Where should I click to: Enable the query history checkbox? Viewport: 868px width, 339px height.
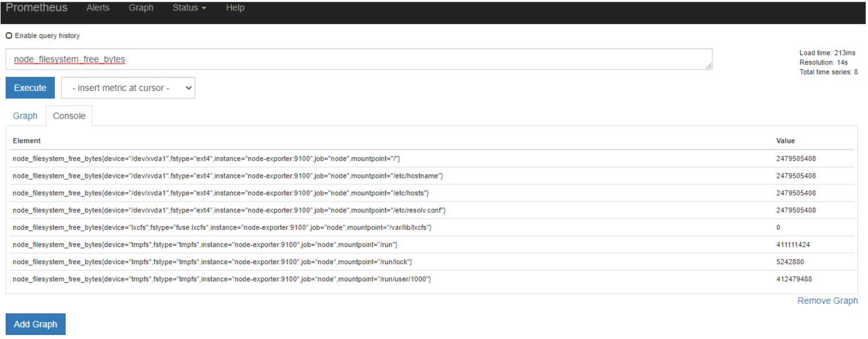click(9, 36)
